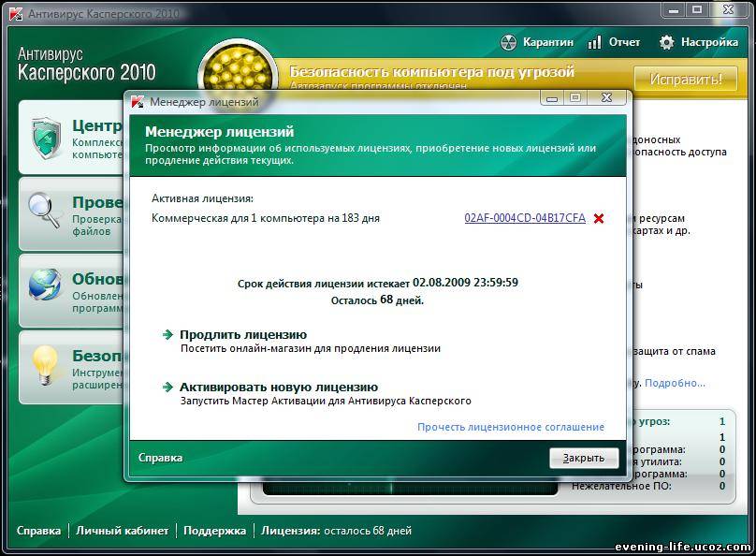The height and width of the screenshot is (556, 756).
Task: Click the text Коммерческая для 1 компьютера на 183 дня
Action: point(266,218)
